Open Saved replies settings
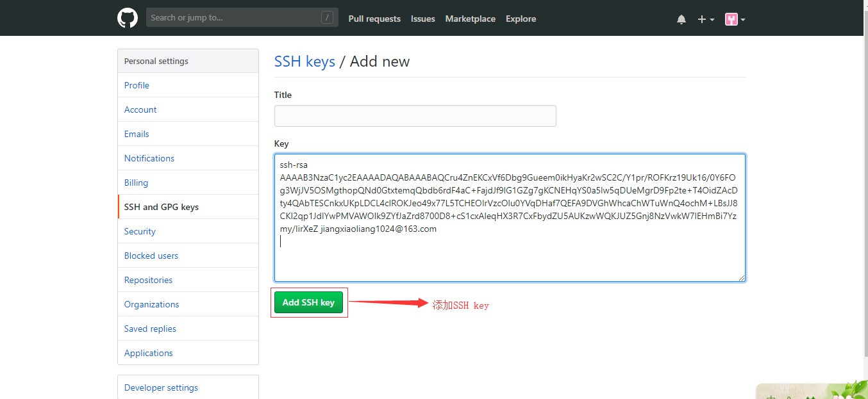This screenshot has height=399, width=868. pos(188,329)
